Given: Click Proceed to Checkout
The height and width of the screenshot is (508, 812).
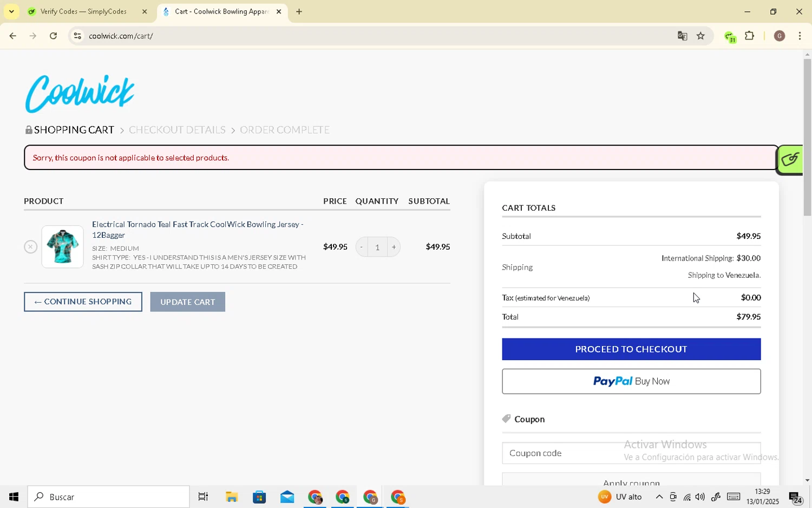Looking at the screenshot, I should (631, 349).
